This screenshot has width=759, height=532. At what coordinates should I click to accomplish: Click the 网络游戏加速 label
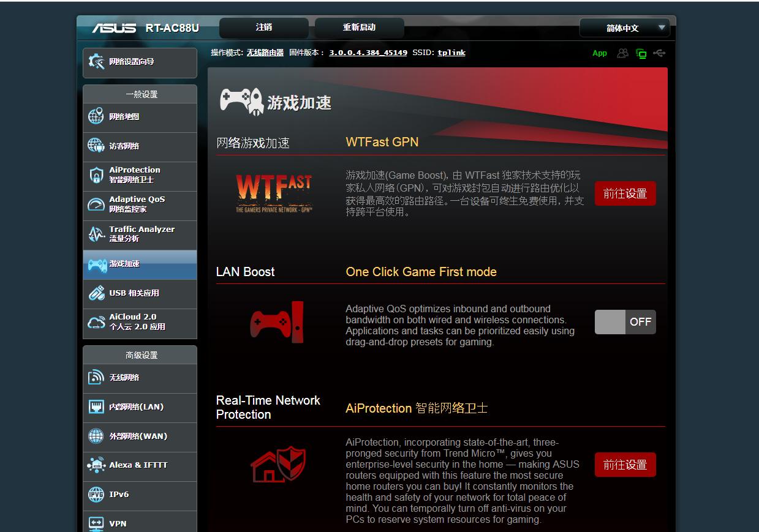point(253,143)
